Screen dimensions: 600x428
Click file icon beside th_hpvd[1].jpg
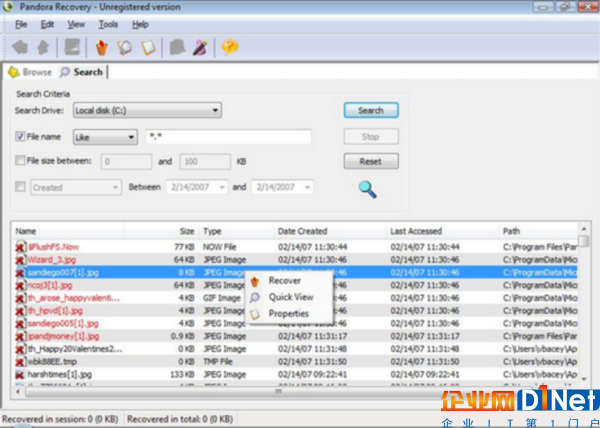(x=20, y=311)
